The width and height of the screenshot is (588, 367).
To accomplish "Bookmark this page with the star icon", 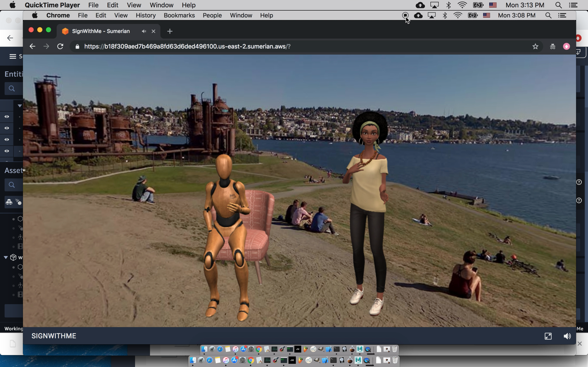I will tap(535, 46).
